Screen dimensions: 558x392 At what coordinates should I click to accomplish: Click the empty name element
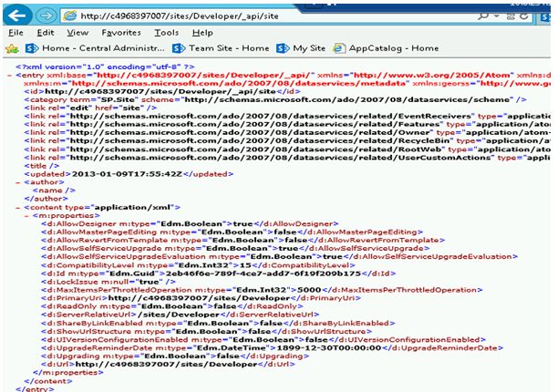pyautogui.click(x=54, y=191)
